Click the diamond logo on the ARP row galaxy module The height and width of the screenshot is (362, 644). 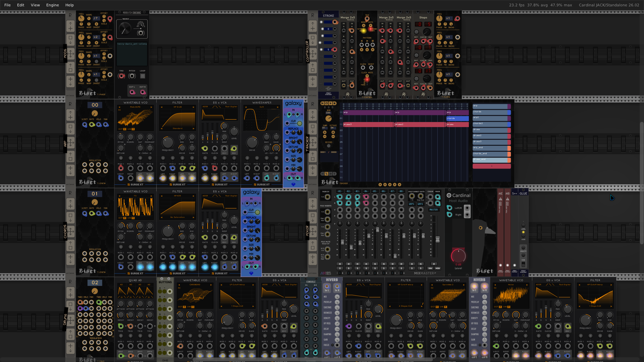293,184
